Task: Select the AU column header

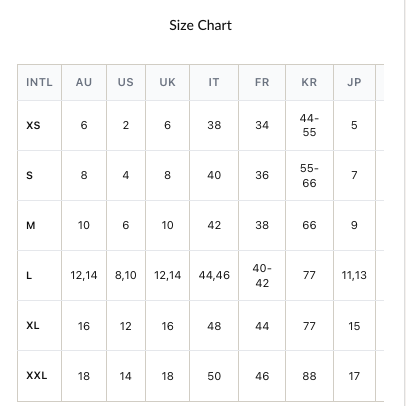Action: [84, 82]
